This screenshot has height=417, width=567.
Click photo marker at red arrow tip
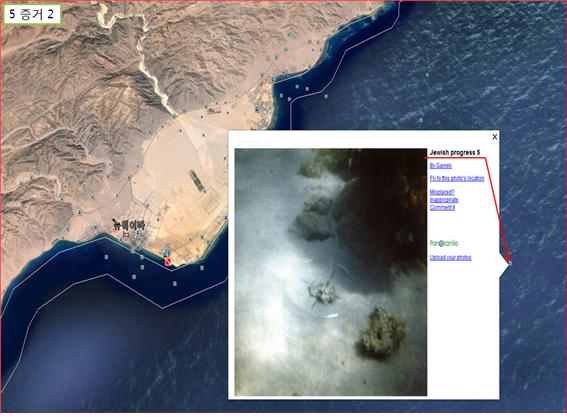(x=510, y=263)
